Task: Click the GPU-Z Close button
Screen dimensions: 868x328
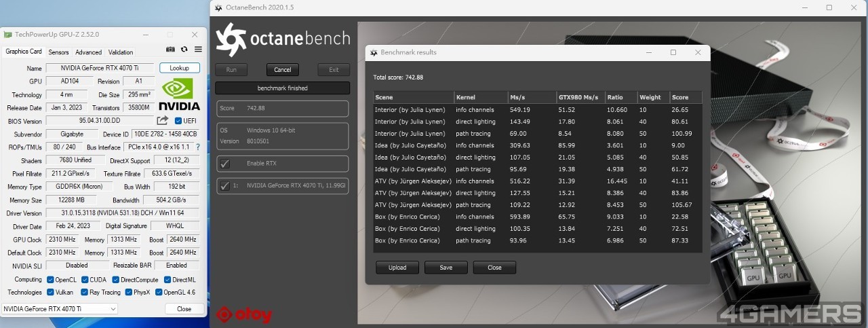Action: pos(184,309)
